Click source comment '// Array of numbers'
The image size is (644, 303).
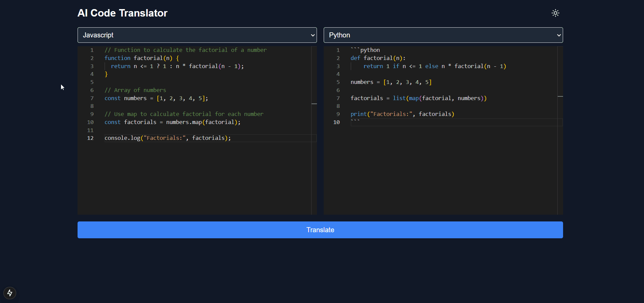135,90
